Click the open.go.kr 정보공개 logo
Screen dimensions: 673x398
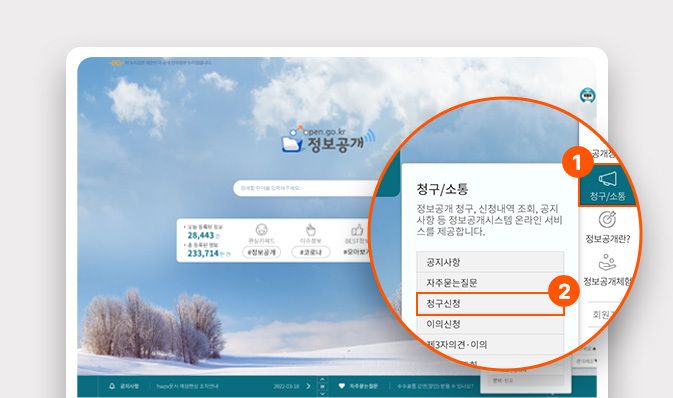[x=328, y=140]
